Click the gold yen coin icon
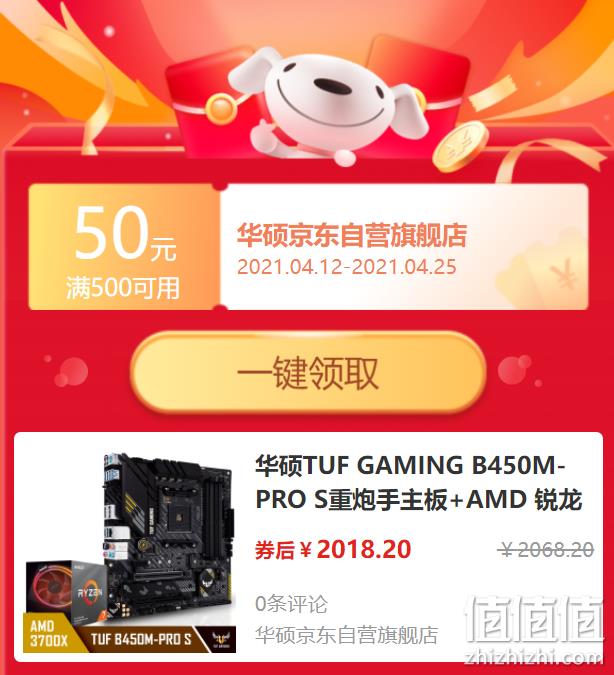This screenshot has height=675, width=614. pos(460,147)
